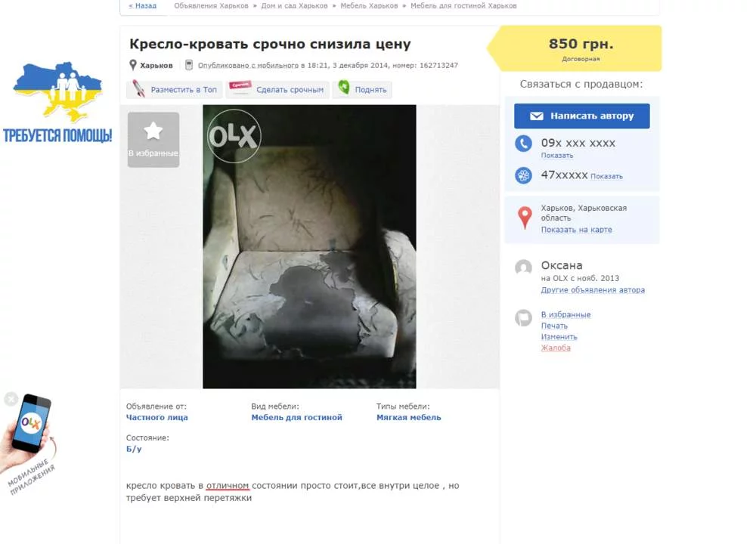This screenshot has height=544, width=756.
Task: Open the armchair listing photo
Action: click(309, 246)
